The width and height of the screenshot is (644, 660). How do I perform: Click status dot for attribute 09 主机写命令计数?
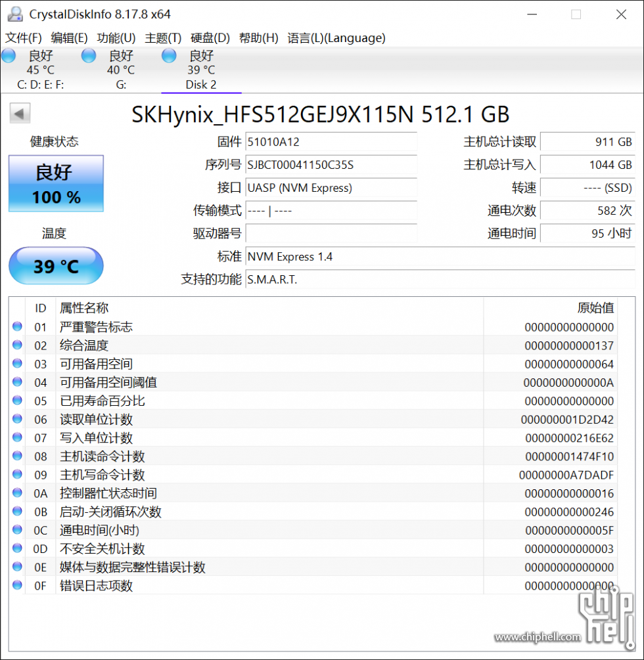(17, 474)
